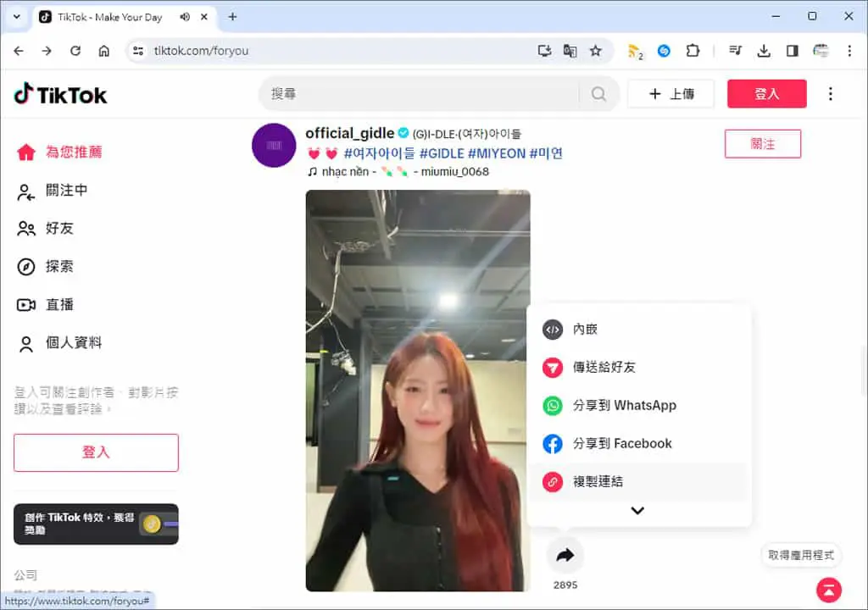Open the 探索 explore compass item
868x610 pixels.
coord(46,266)
